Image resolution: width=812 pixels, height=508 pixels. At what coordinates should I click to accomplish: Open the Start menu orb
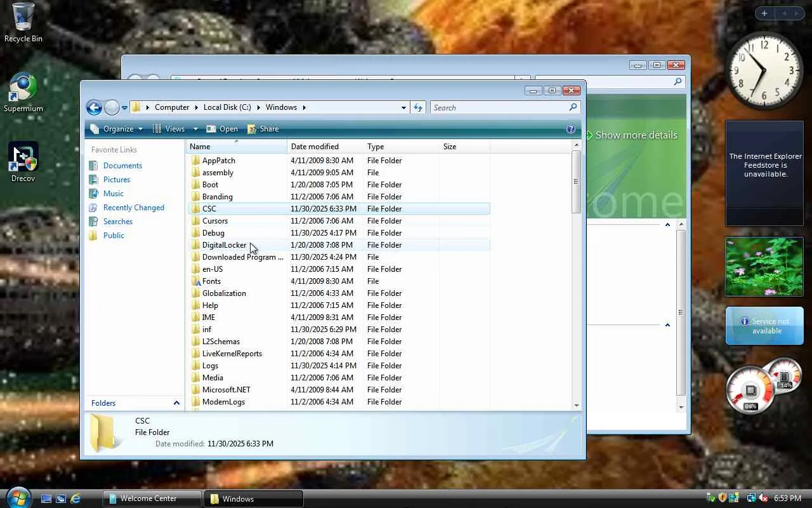(17, 497)
